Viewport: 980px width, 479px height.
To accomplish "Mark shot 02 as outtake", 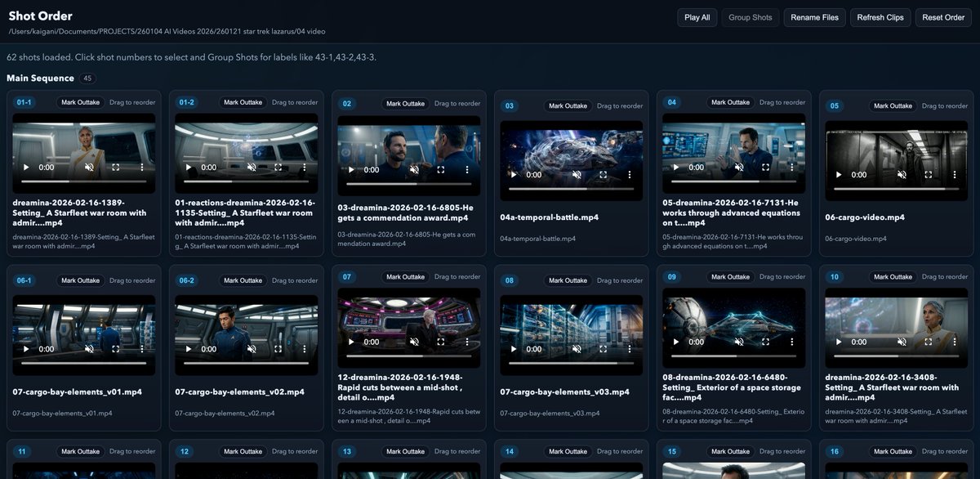I will tap(406, 104).
